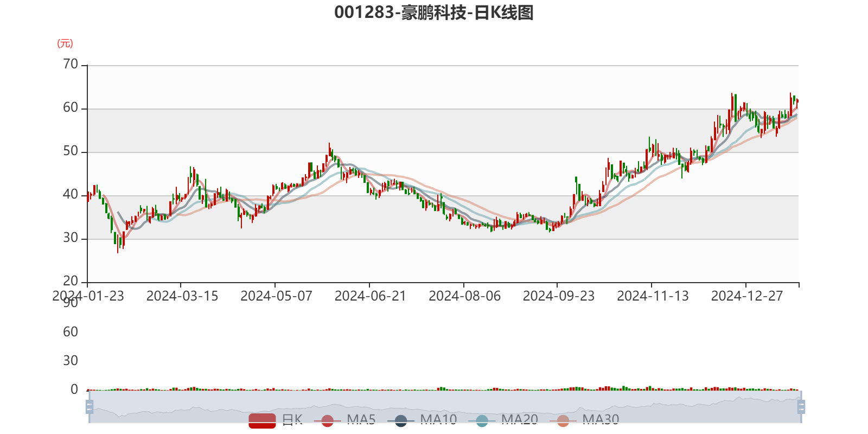Click the 0 volume axis label
This screenshot has width=868, height=434.
point(74,390)
